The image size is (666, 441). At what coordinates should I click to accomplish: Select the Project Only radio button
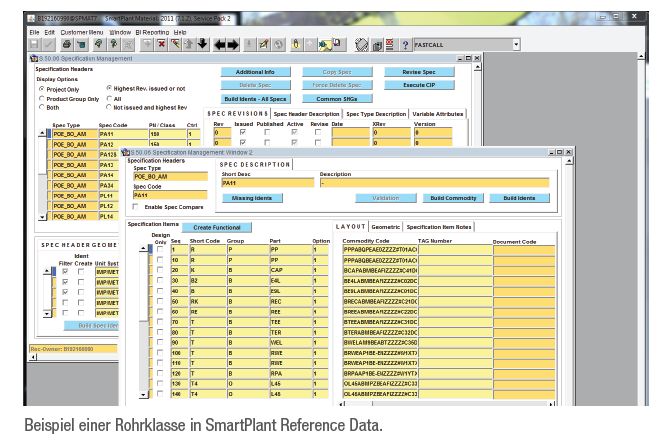coord(41,89)
